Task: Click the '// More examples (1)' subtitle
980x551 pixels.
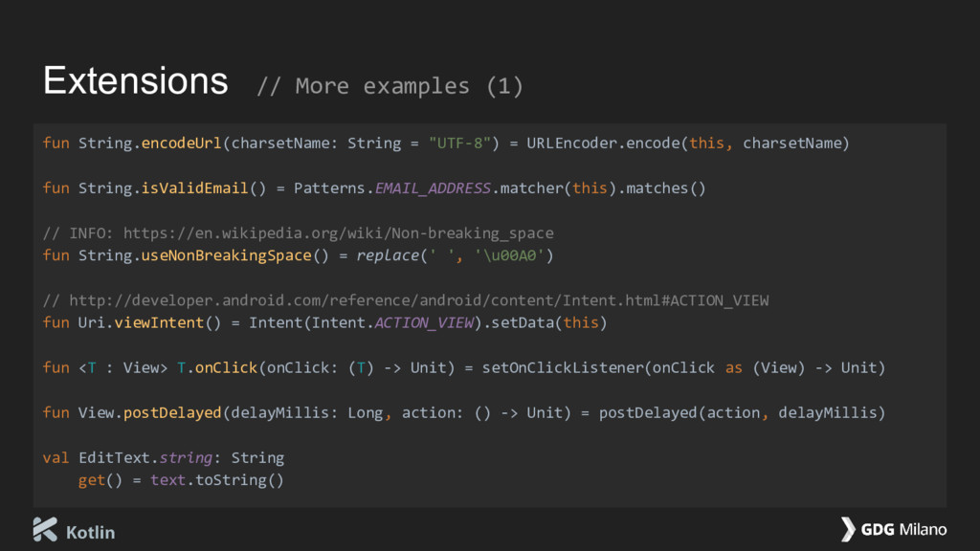Action: coord(390,86)
